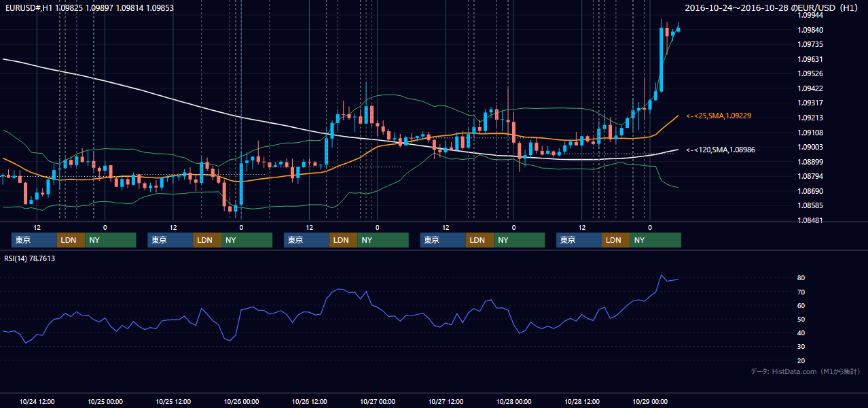Click the first NY session block on the left
This screenshot has width=868, height=408.
point(111,240)
